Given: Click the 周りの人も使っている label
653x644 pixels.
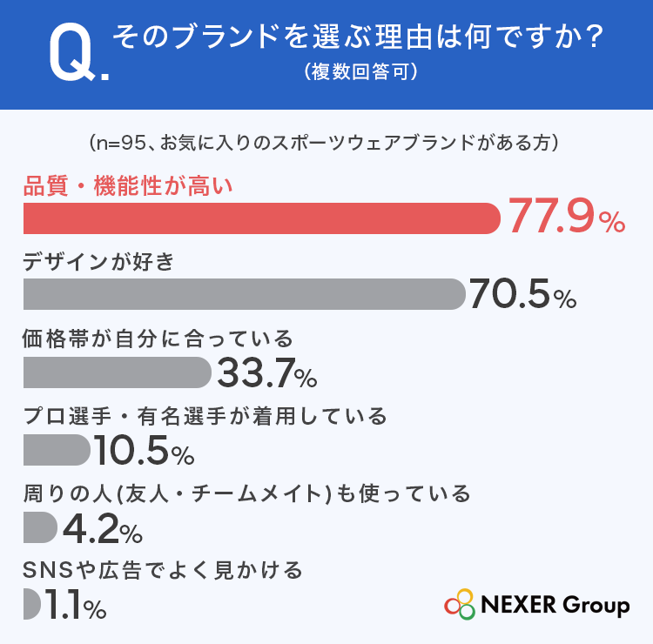Looking at the screenshot, I should click(x=246, y=494).
